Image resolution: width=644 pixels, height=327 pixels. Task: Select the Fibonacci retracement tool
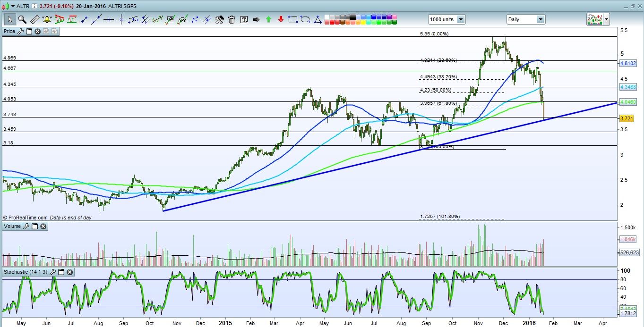(x=170, y=19)
